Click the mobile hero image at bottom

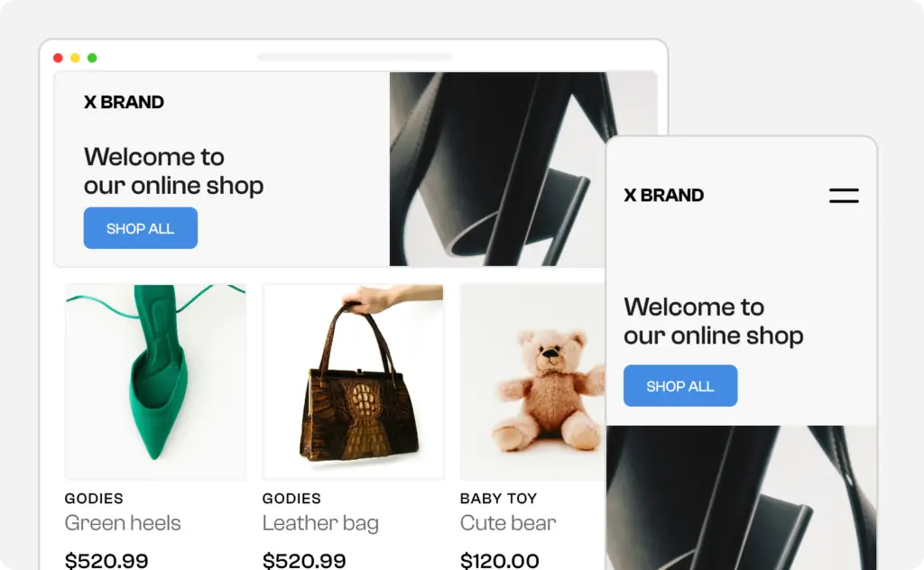(x=742, y=498)
